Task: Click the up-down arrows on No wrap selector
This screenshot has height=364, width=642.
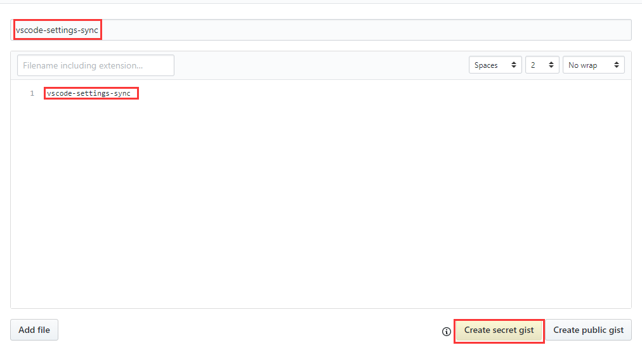Action: [x=615, y=65]
